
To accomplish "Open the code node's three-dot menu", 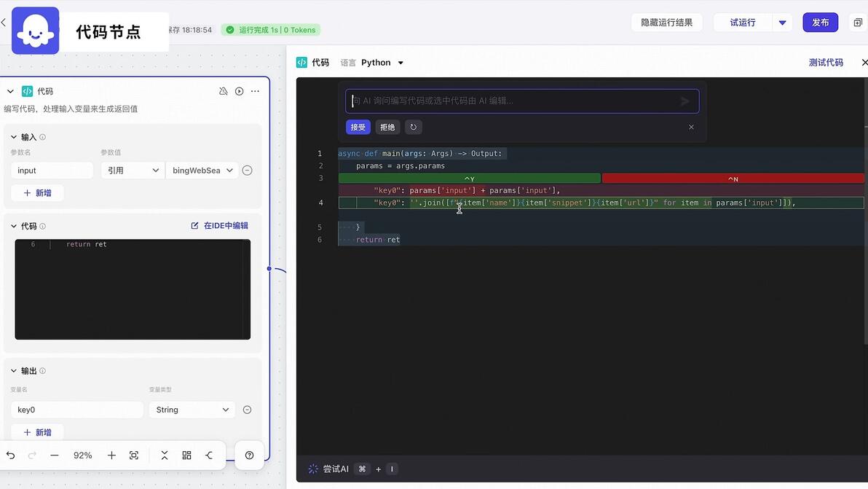I will click(255, 91).
